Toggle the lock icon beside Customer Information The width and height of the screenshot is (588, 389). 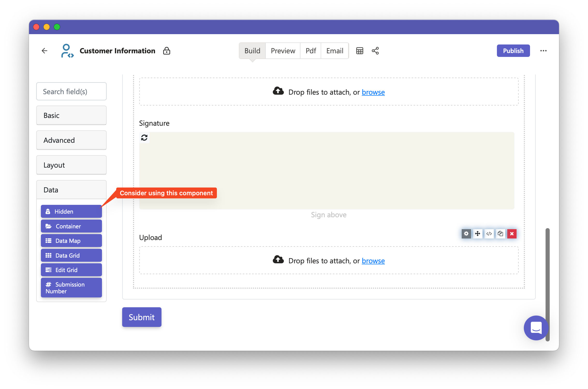click(167, 51)
